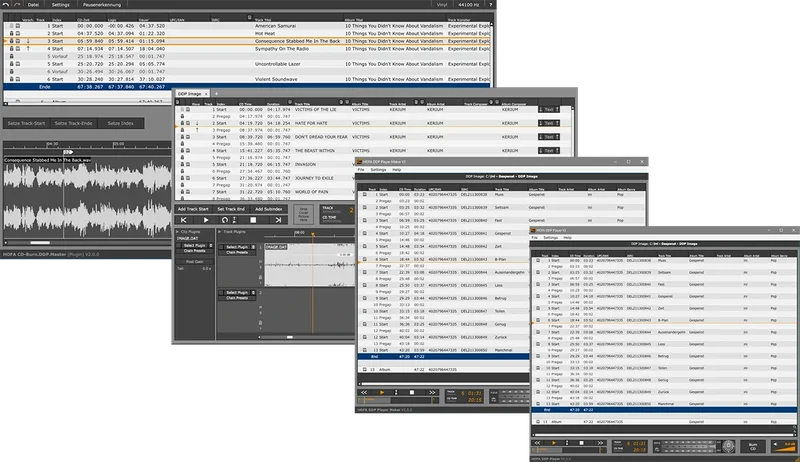Toggle lock icon on row 2 Start (Hot Heat)

12,33
